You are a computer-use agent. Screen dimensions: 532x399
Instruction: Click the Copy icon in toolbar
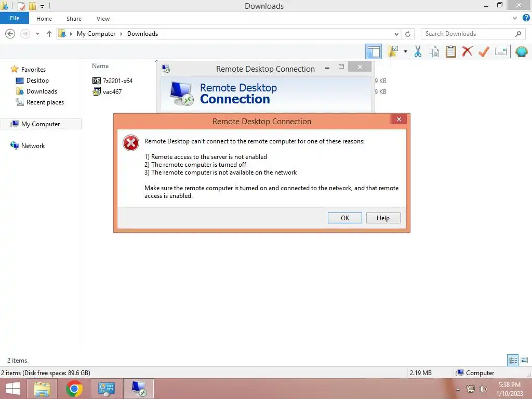[434, 51]
